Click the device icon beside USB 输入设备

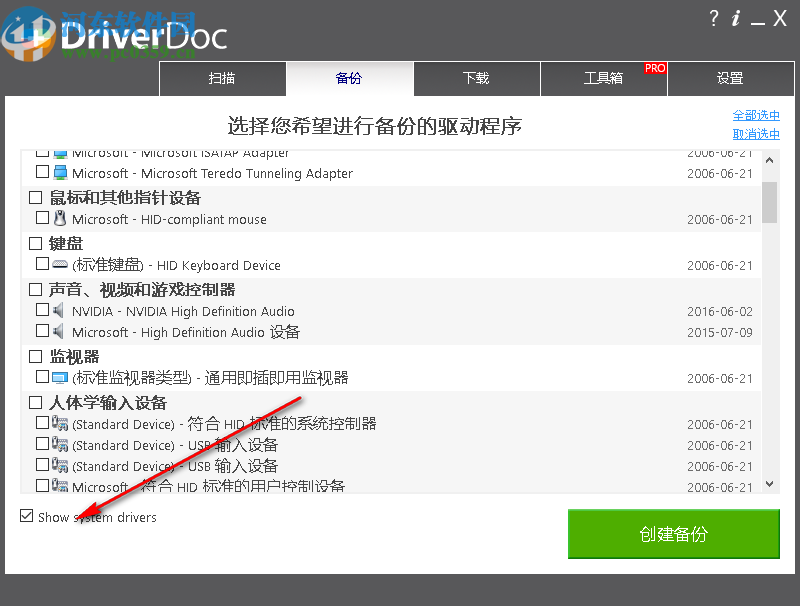coord(58,445)
